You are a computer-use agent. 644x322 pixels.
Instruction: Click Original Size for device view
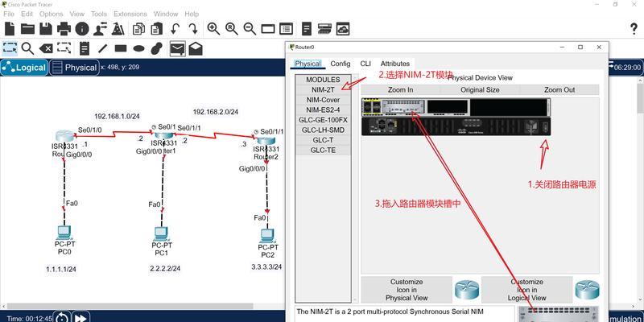tap(480, 89)
